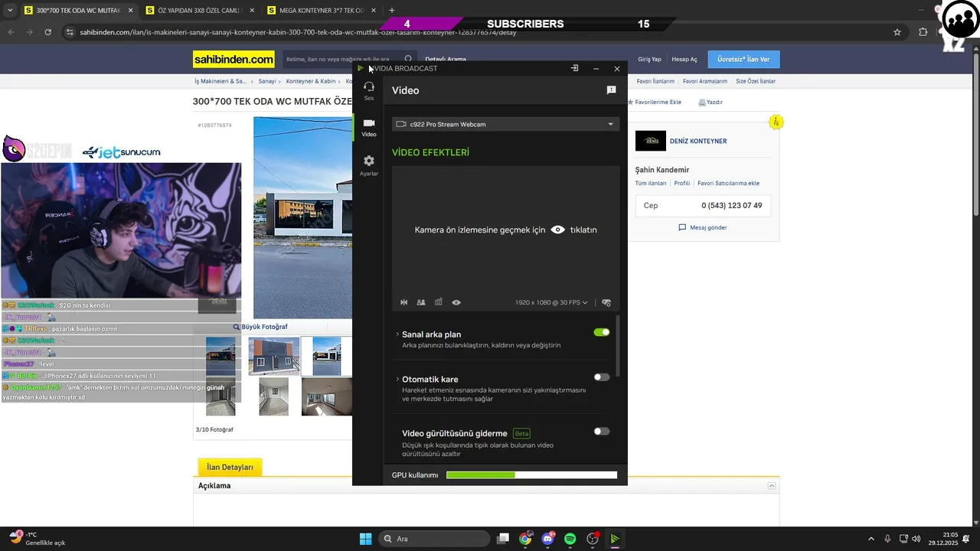Bookmark the page with the star icon
Image resolution: width=980 pixels, height=551 pixels.
coord(897,32)
